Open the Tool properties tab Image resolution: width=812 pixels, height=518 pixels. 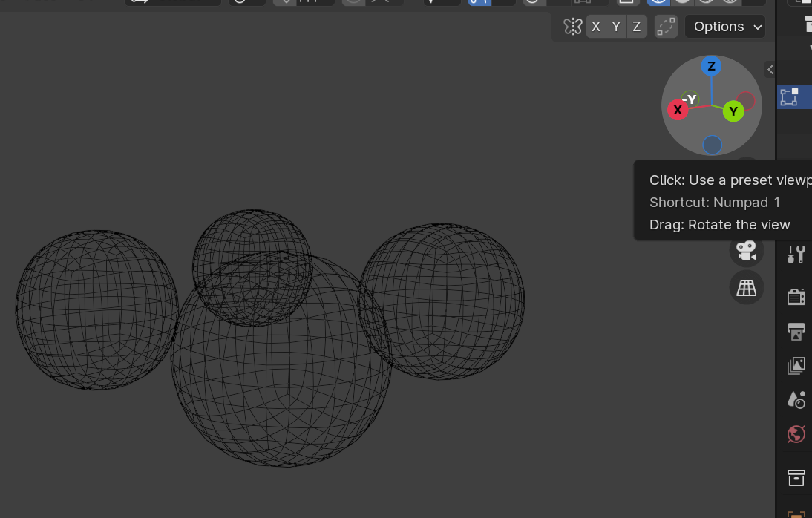(796, 255)
